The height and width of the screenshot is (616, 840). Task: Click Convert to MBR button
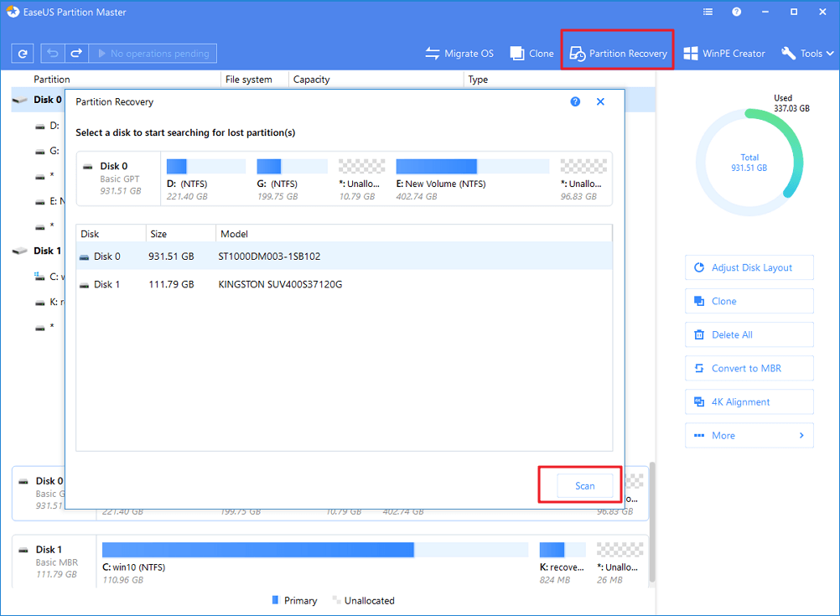[x=749, y=369]
